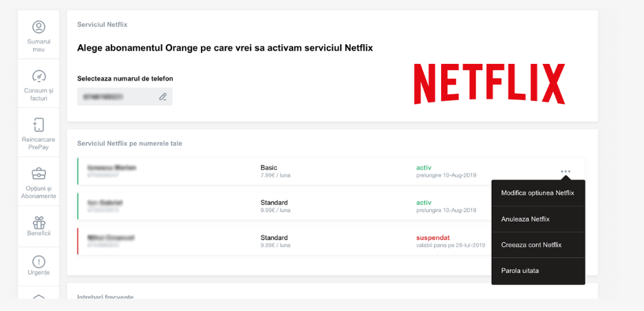
Task: Select Parola uitata menu option
Action: click(x=520, y=270)
